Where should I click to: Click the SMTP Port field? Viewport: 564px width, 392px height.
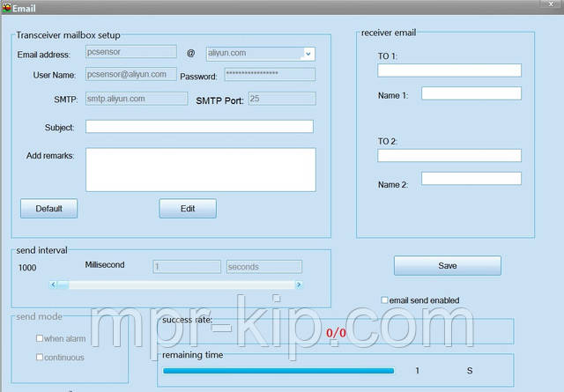pos(281,100)
